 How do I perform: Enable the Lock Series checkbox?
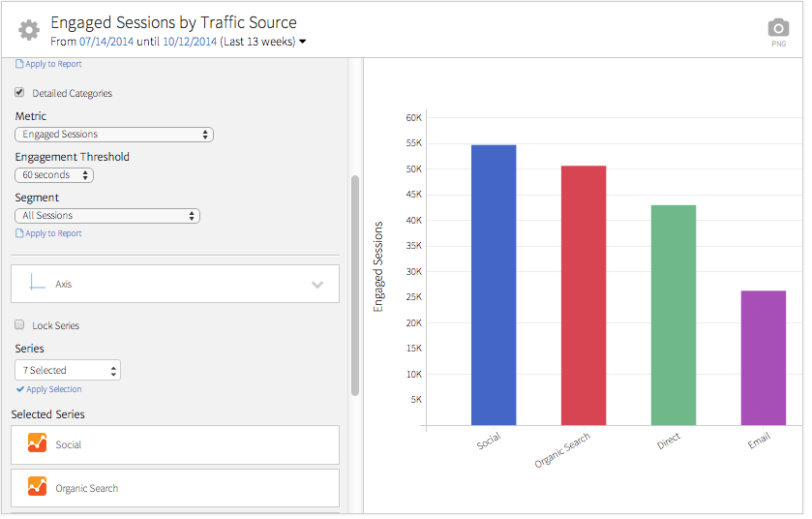20,325
